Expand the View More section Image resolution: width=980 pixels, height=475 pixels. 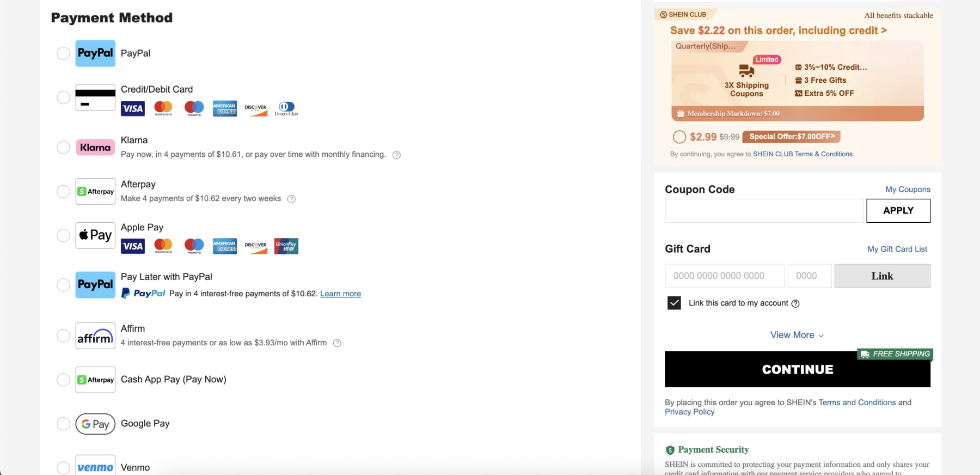pos(797,334)
